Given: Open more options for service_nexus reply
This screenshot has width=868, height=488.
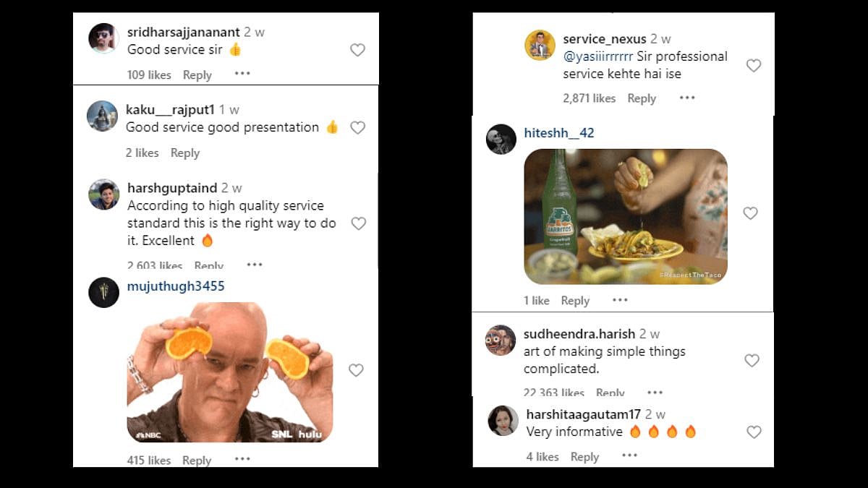Looking at the screenshot, I should tap(686, 98).
